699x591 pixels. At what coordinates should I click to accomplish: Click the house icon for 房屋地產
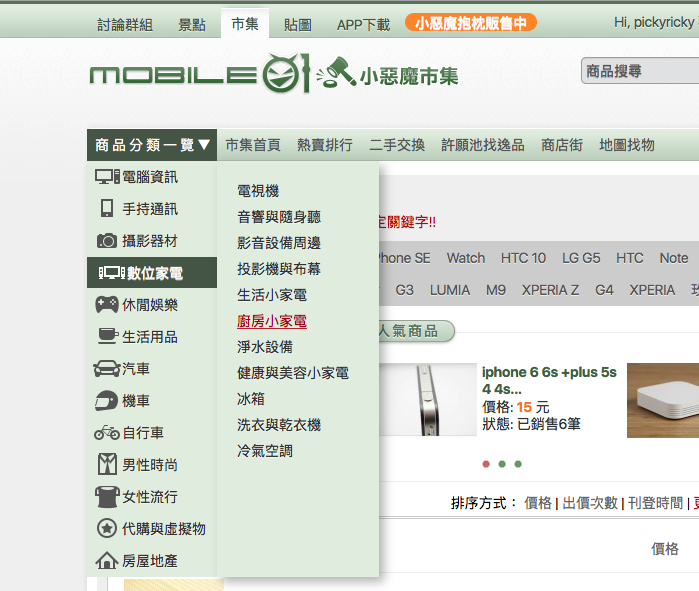click(x=107, y=561)
